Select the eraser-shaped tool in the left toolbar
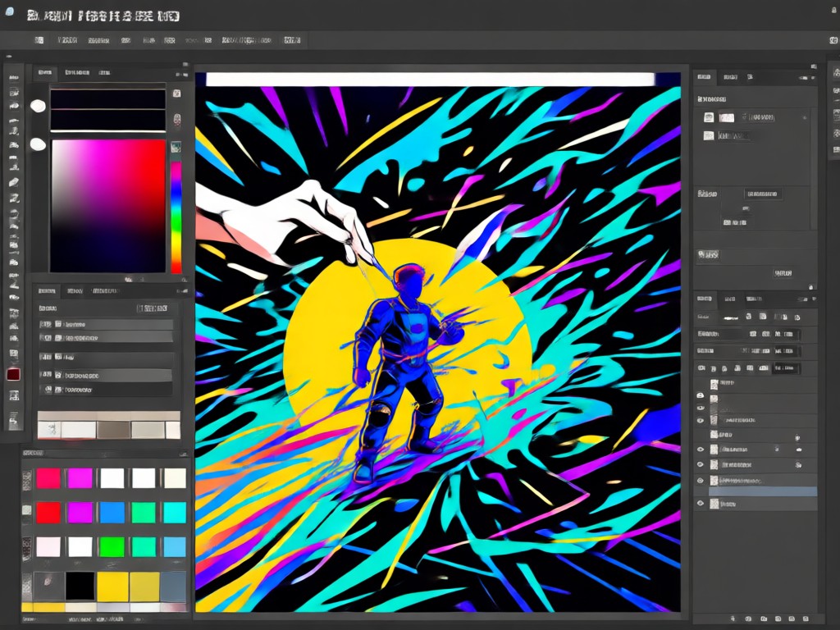840x630 pixels. point(14,182)
